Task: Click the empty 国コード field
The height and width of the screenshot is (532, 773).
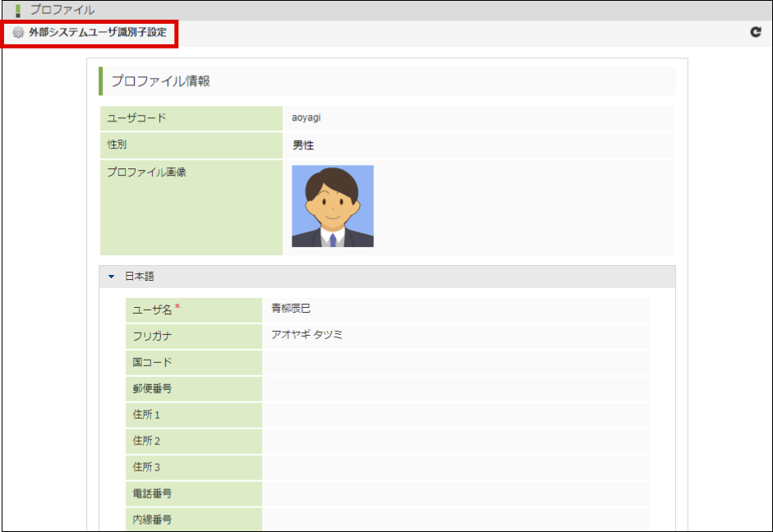Action: 455,362
